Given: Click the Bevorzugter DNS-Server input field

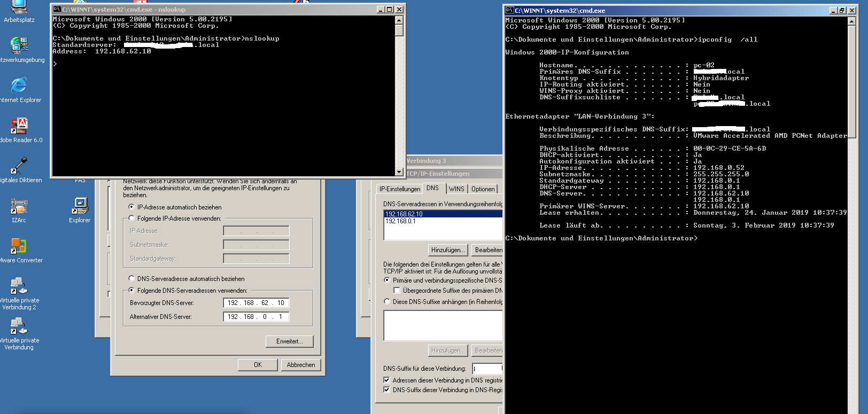Looking at the screenshot, I should pos(256,303).
